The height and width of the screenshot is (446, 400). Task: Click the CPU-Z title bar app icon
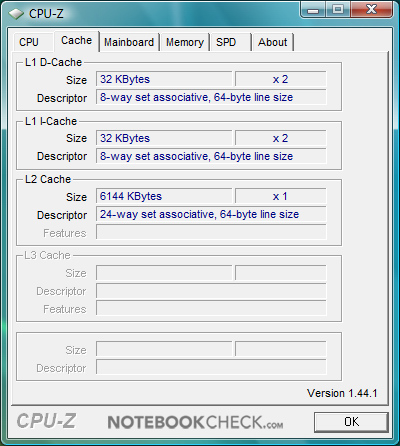click(x=16, y=13)
